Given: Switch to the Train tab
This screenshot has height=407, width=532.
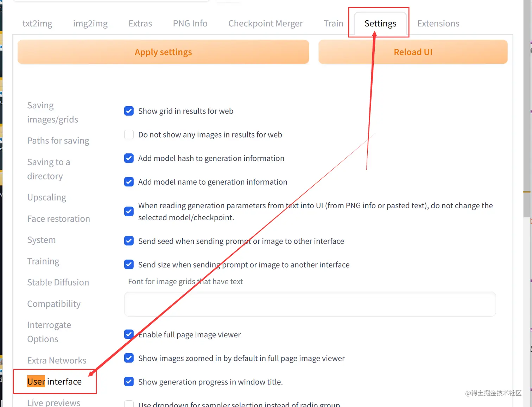Looking at the screenshot, I should coord(333,23).
